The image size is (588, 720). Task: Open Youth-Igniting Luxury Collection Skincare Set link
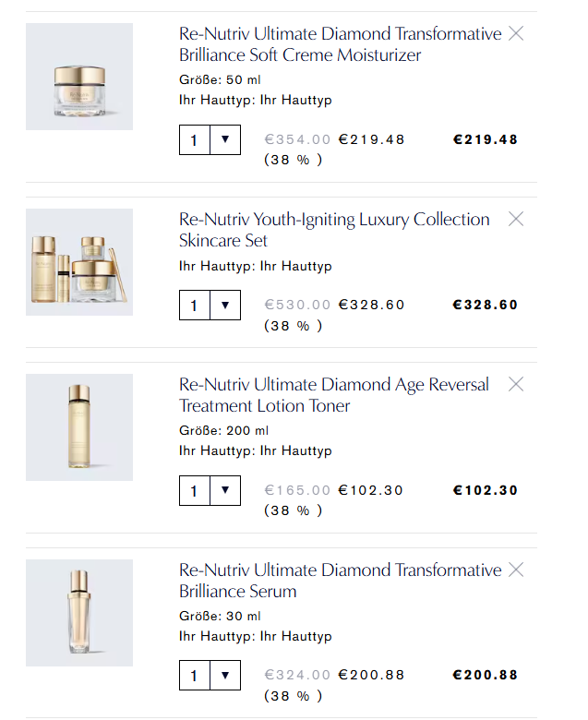tap(334, 230)
